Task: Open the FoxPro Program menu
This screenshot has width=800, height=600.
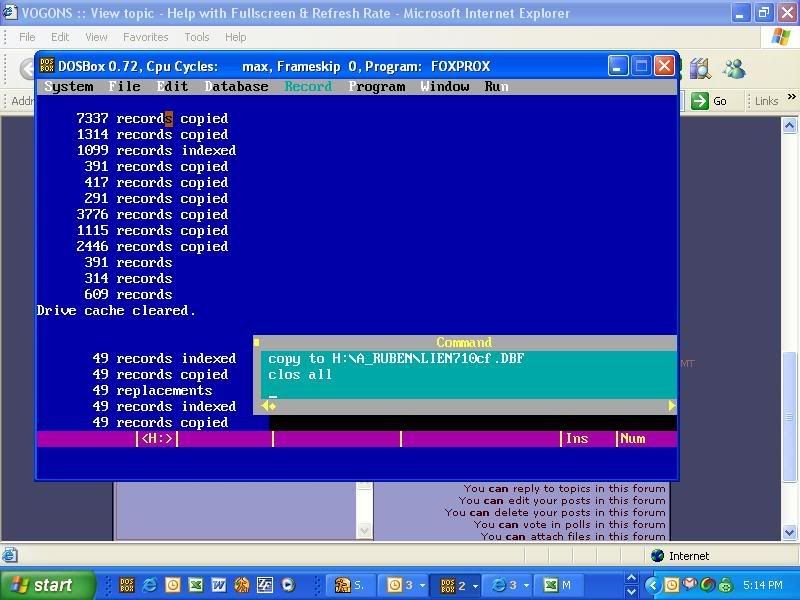Action: pyautogui.click(x=377, y=86)
